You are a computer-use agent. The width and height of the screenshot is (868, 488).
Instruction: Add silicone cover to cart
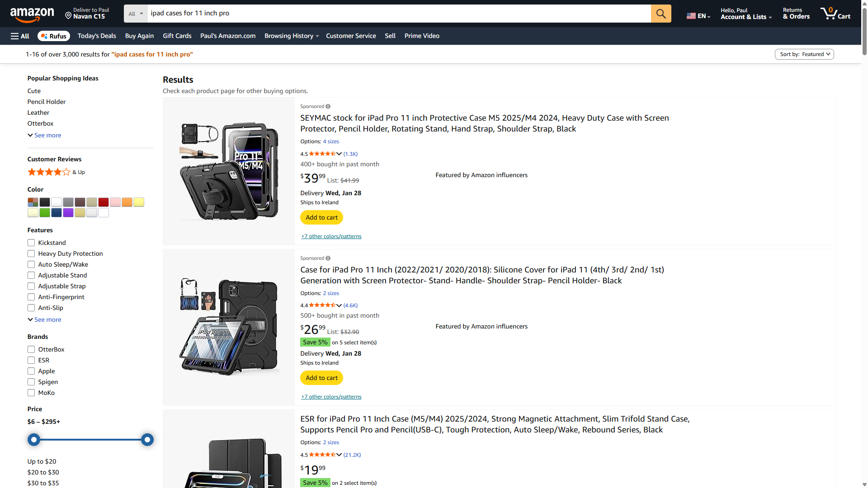tap(321, 378)
